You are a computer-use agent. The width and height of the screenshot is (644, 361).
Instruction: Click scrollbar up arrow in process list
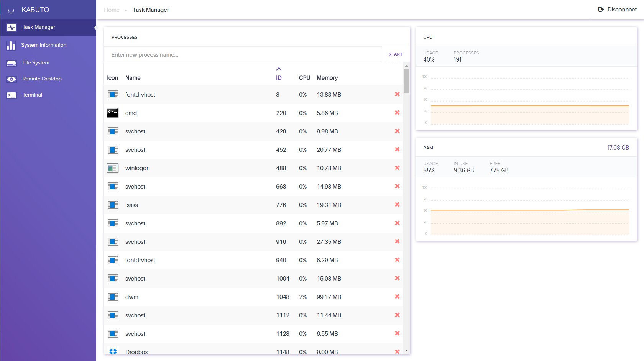[406, 66]
